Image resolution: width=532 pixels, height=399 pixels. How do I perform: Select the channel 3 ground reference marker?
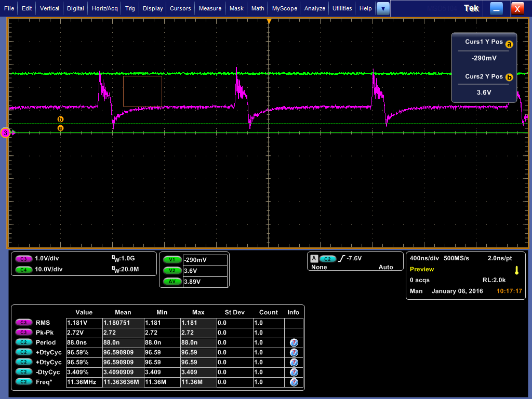tap(6, 133)
